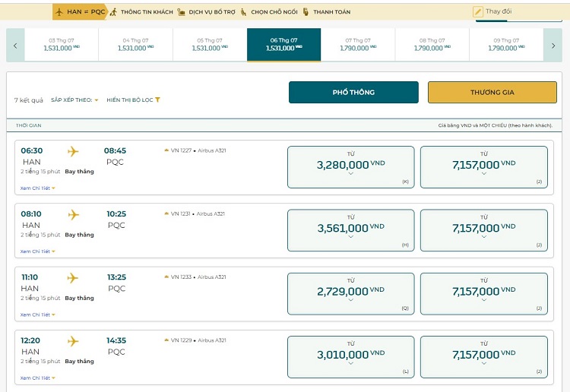Select the 07 Thg 07 date tab
This screenshot has height=392, width=570.
[x=358, y=44]
